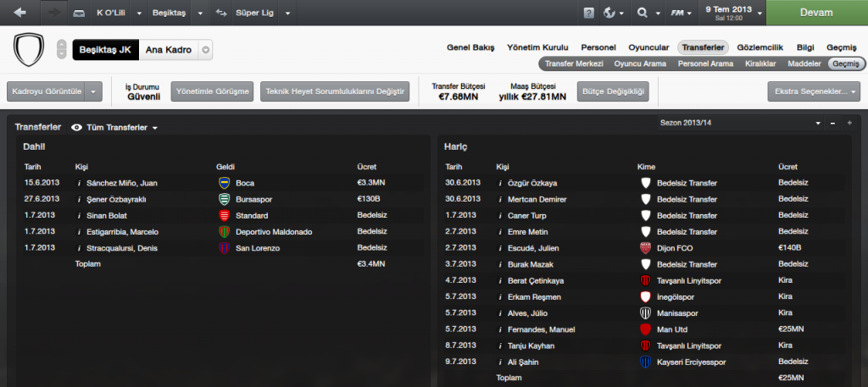Click the Yönetimle Görüşme button
This screenshot has height=387, width=868.
(x=212, y=91)
